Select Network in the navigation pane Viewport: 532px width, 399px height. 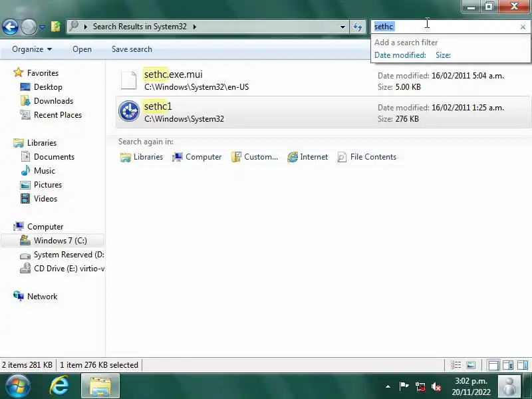tap(42, 296)
